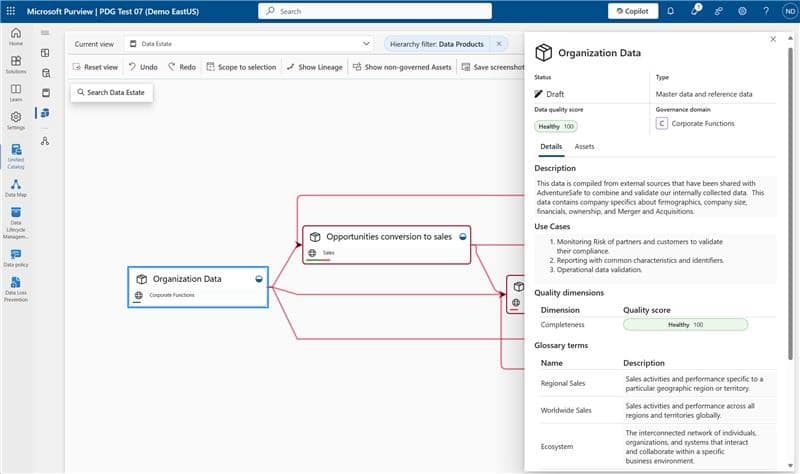Screen dimensions: 800x474
Task: Click globe icon on Opportunities conversion node
Action: [x=312, y=253]
